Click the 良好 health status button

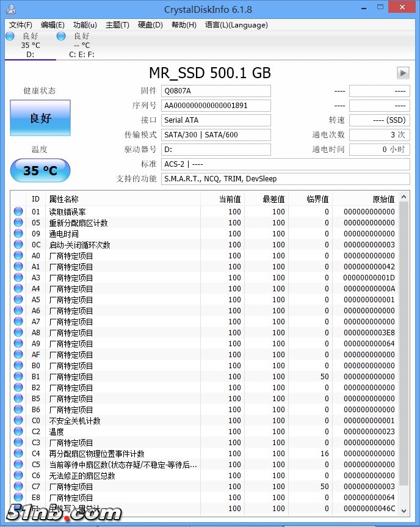pyautogui.click(x=40, y=118)
